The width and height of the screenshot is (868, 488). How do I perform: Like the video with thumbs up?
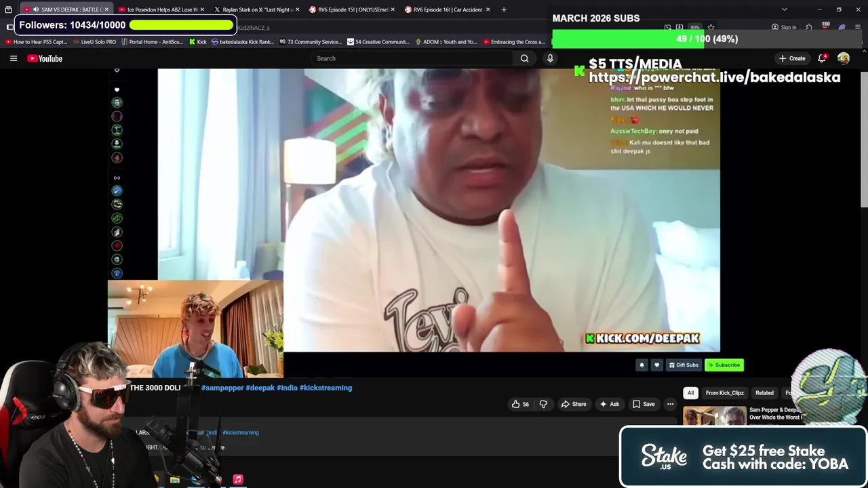click(x=520, y=404)
